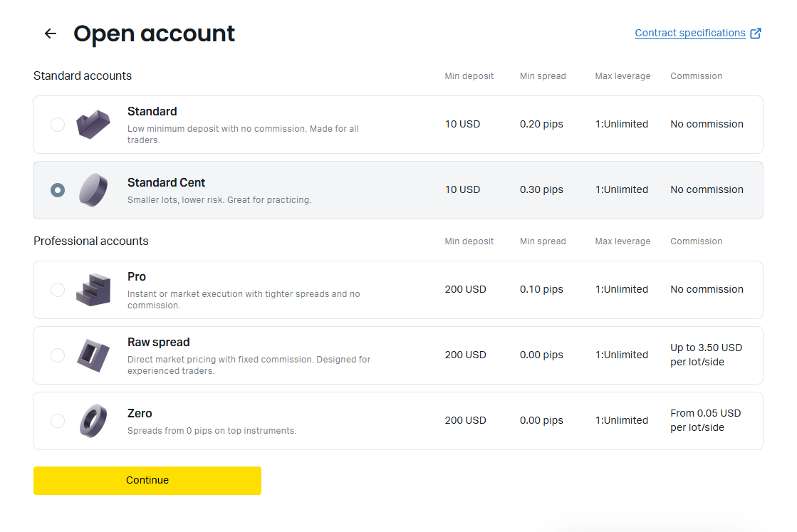Image resolution: width=797 pixels, height=532 pixels.
Task: Click the Standard account 10 USD deposit value
Action: coord(462,124)
